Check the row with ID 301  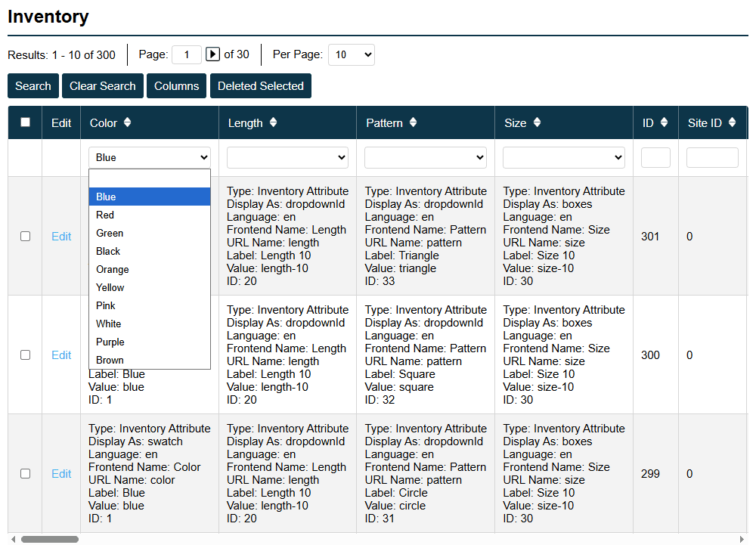[x=26, y=236]
